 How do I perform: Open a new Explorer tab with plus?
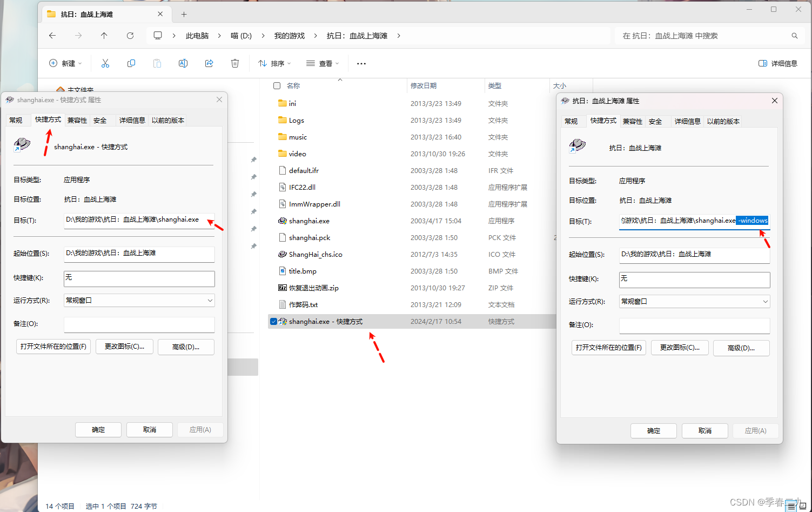[184, 15]
